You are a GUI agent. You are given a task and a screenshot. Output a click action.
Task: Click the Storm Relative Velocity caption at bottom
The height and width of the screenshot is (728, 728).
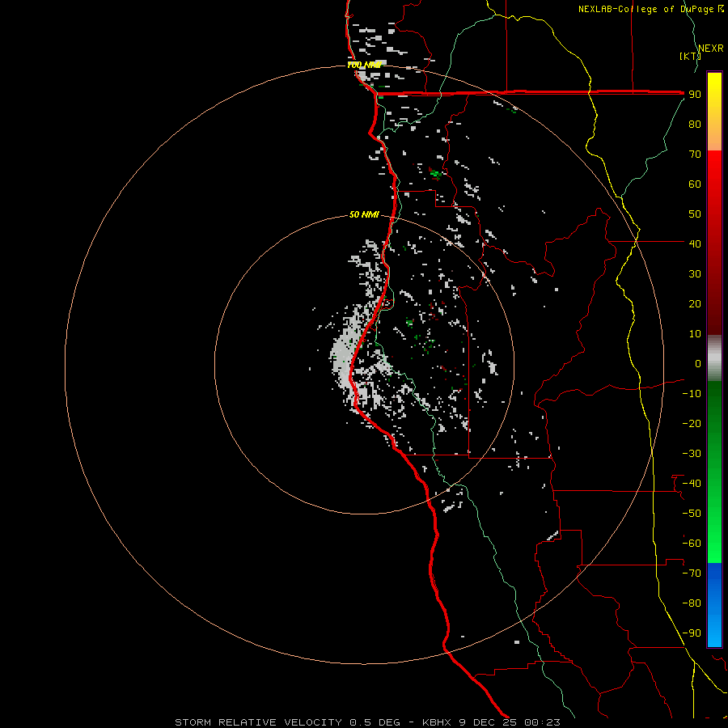point(367,722)
